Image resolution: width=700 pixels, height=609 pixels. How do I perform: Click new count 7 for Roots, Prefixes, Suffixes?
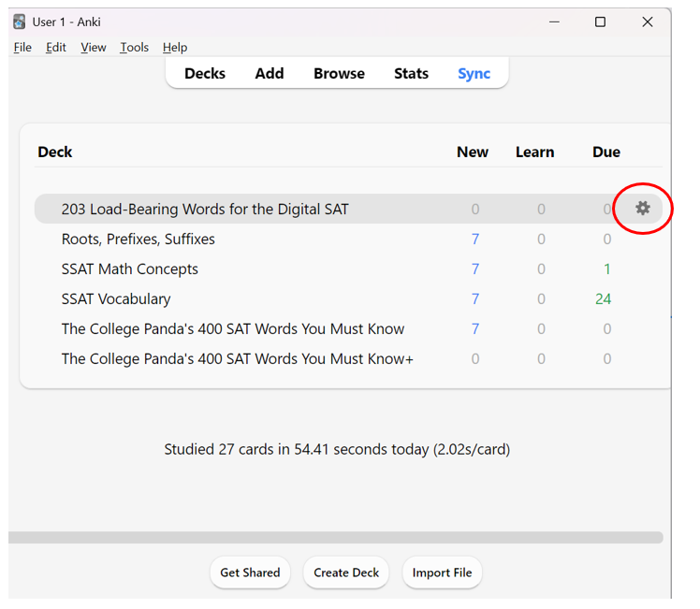point(475,239)
